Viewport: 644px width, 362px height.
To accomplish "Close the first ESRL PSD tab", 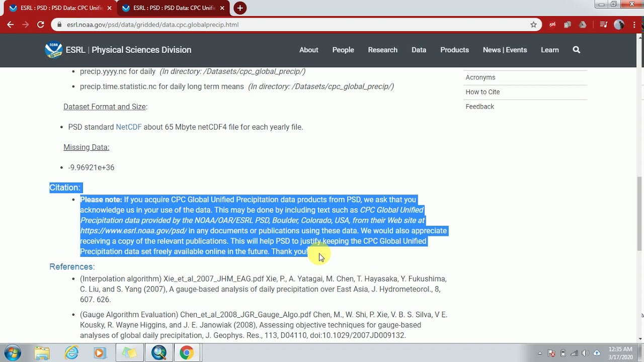I will (109, 8).
